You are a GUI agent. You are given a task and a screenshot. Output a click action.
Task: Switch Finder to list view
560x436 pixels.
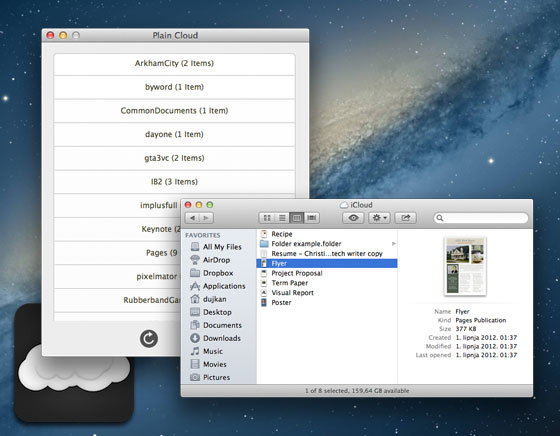(x=282, y=218)
